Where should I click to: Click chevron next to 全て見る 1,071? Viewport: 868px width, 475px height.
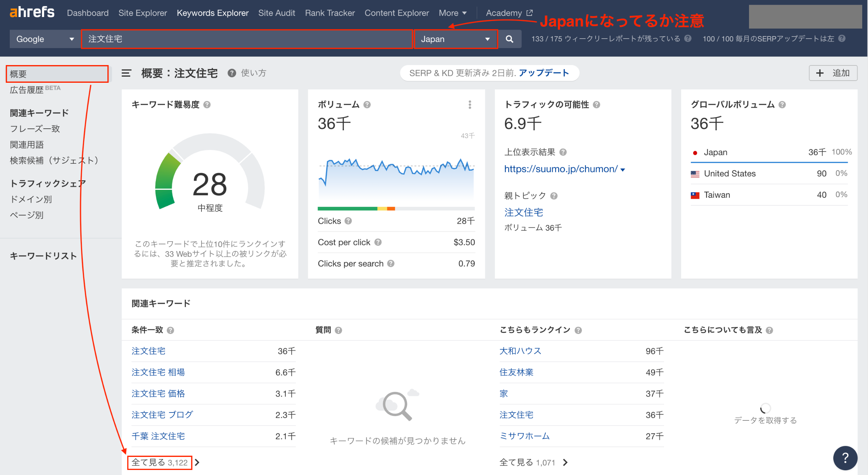tap(566, 462)
